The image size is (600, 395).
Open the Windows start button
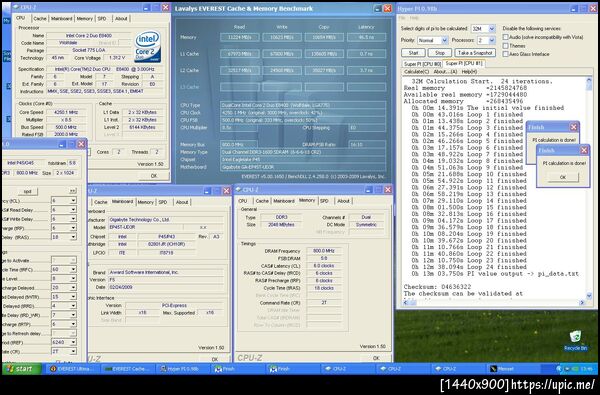pyautogui.click(x=22, y=369)
